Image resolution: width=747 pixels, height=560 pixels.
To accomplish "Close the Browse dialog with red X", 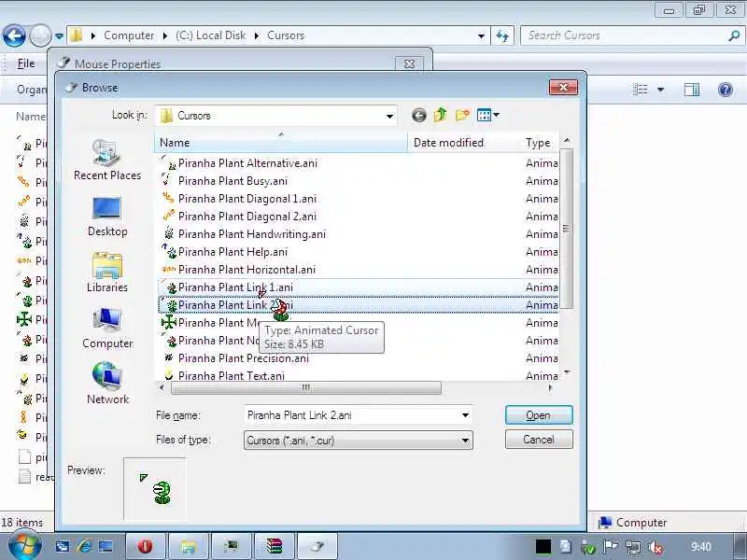I will click(x=563, y=87).
